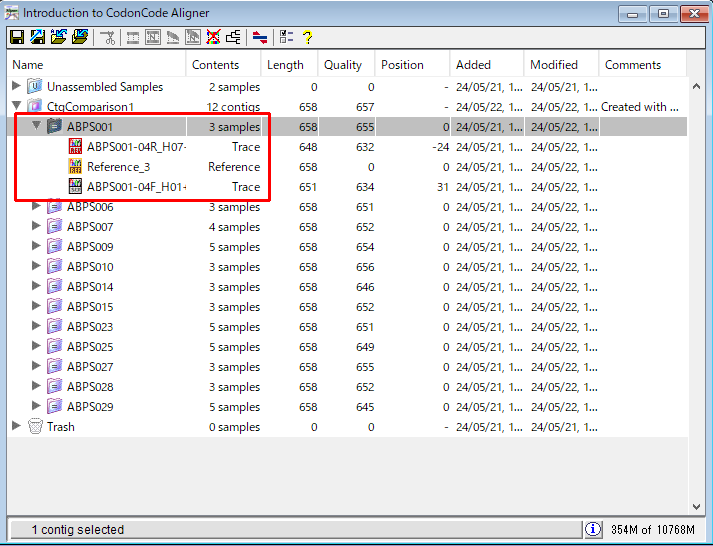The width and height of the screenshot is (713, 546).
Task: Click the vertical scrollbar down arrow
Action: 697,506
